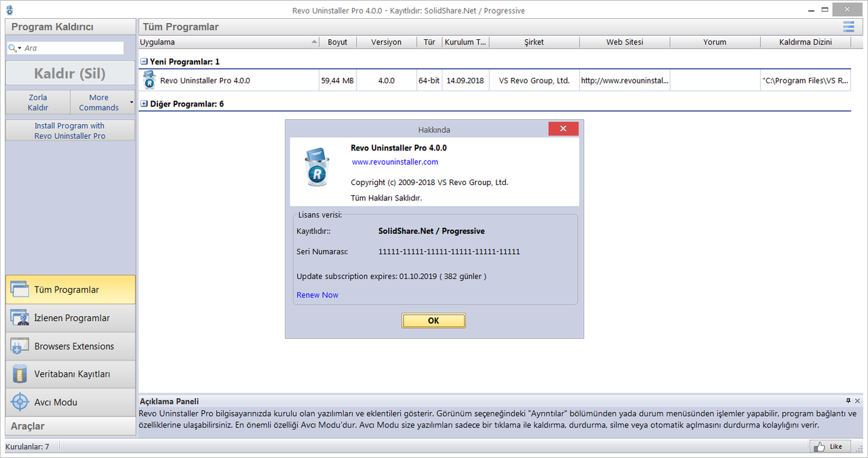
Task: Click the Like thumbs-up button
Action: [x=829, y=446]
